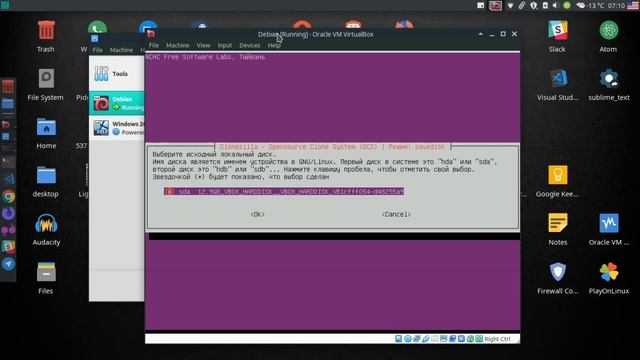Open the Help menu in the Debian VM window
This screenshot has width=640, height=360.
pos(274,45)
